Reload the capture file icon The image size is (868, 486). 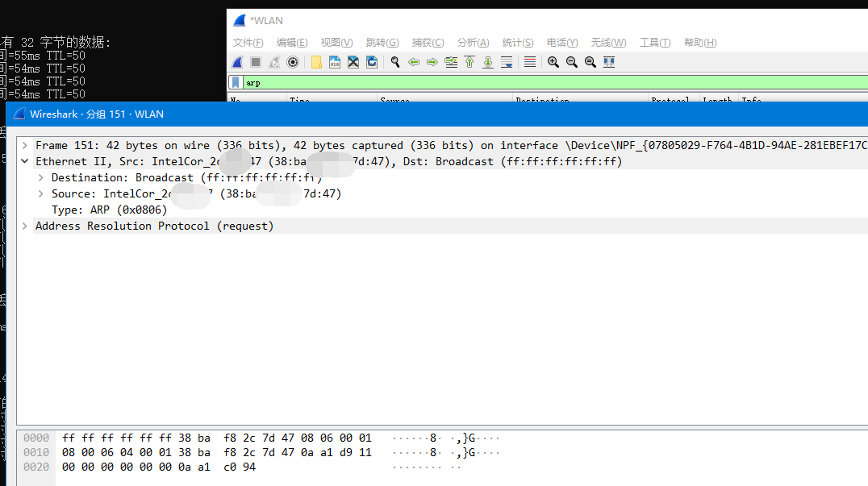coord(372,62)
